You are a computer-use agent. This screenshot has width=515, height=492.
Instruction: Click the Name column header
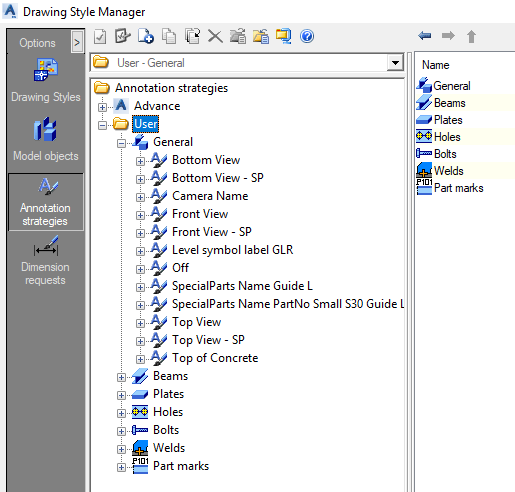coord(435,65)
